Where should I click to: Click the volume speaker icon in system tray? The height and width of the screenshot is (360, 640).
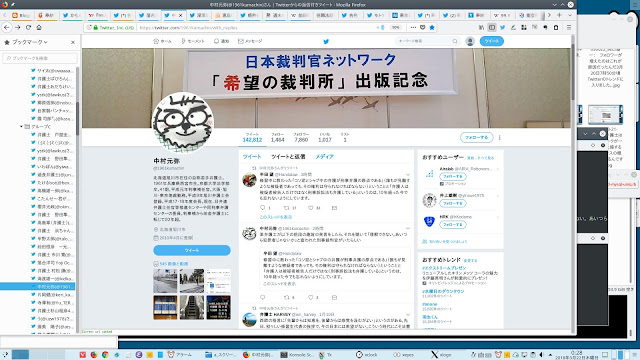pyautogui.click(x=542, y=355)
